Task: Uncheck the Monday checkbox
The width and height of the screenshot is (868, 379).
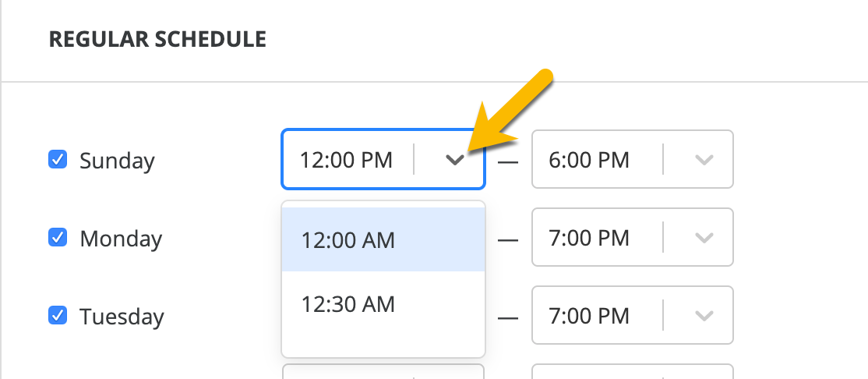Action: tap(57, 237)
